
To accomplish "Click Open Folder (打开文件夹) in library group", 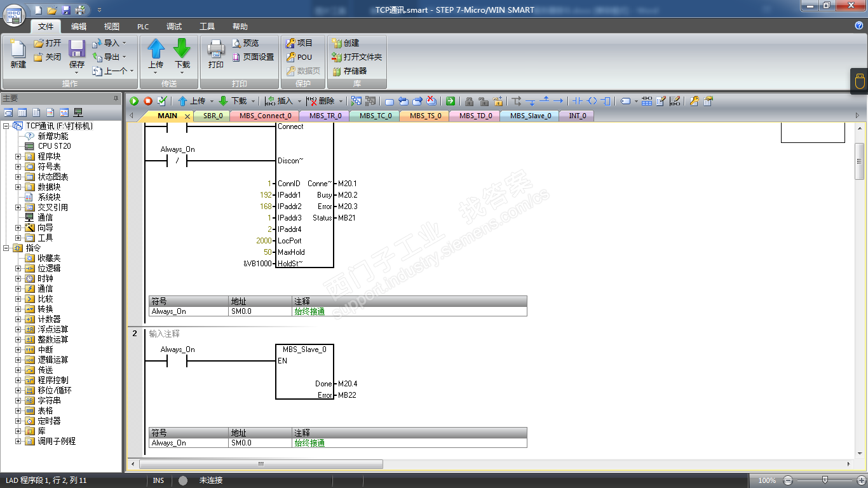I will click(x=356, y=57).
